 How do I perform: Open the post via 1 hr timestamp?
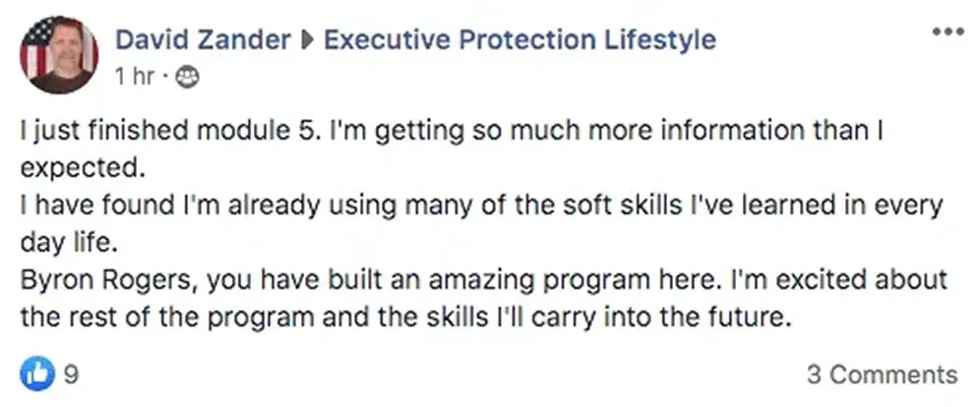pos(135,77)
